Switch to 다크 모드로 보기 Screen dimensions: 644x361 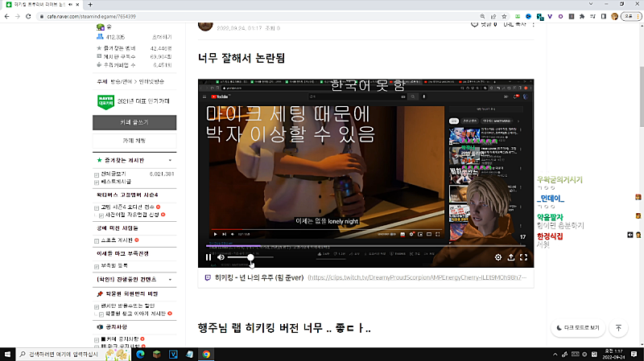[x=578, y=328]
